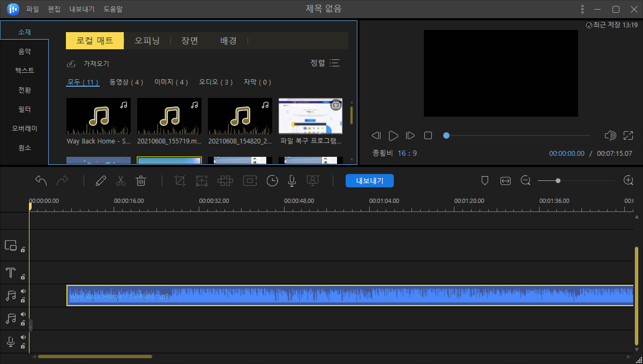The image size is (643, 364).
Task: Mute the Way Back Home audio track
Action: click(22, 292)
